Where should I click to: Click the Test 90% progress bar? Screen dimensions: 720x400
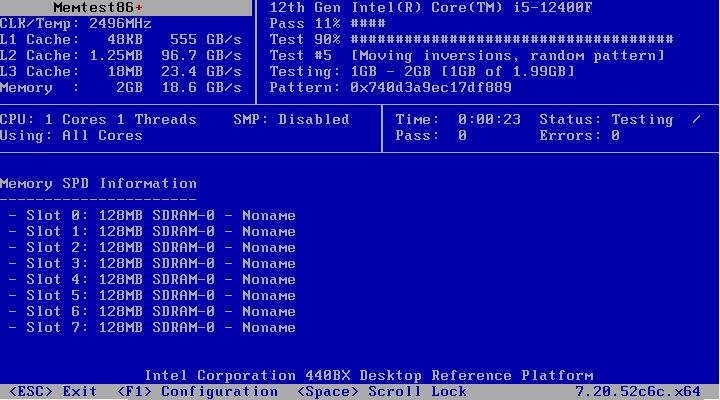(471, 39)
